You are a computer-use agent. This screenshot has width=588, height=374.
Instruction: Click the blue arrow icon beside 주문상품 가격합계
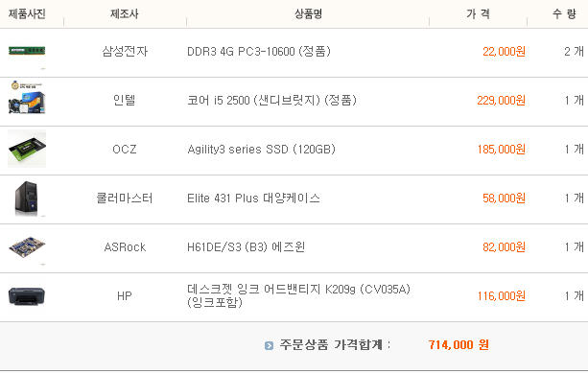point(269,345)
